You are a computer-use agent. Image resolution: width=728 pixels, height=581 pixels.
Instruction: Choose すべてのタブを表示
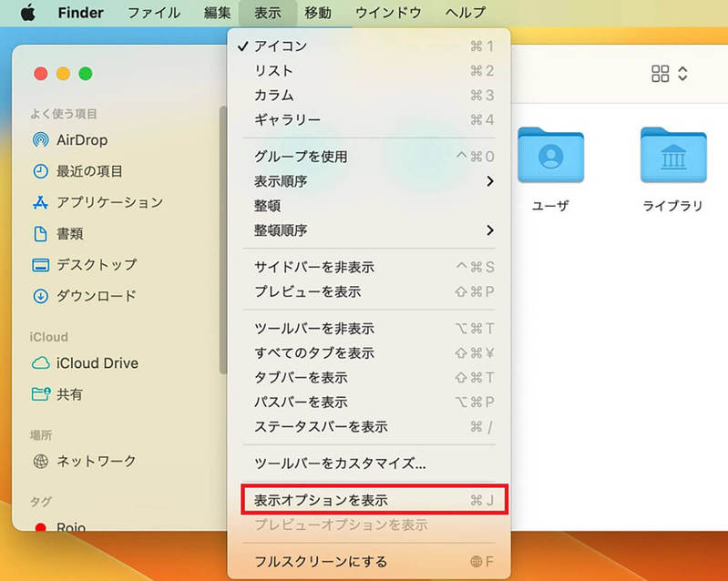[369, 353]
